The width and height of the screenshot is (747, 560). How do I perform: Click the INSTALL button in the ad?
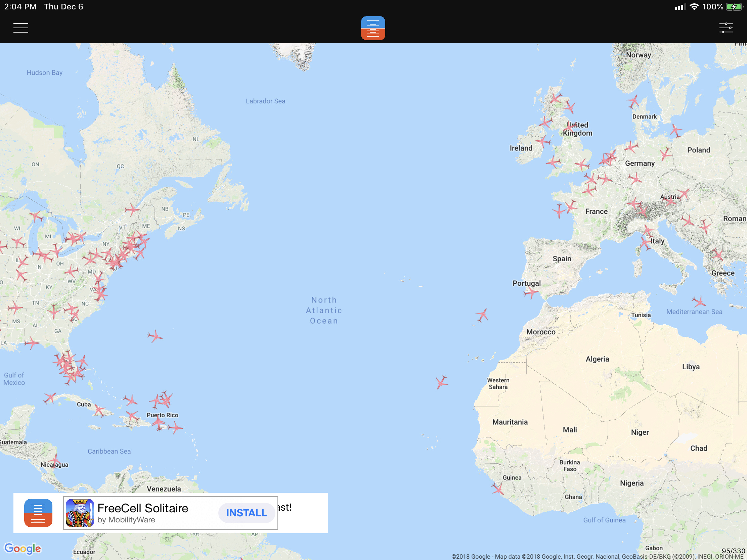247,513
